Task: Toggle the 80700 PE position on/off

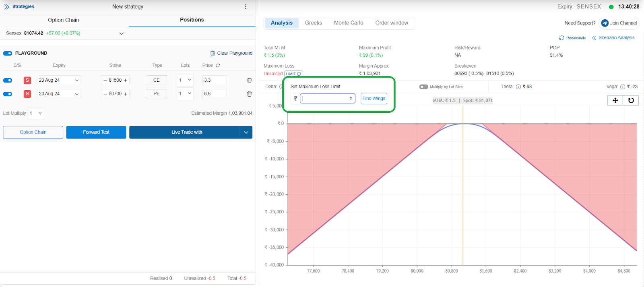Action: click(x=8, y=94)
